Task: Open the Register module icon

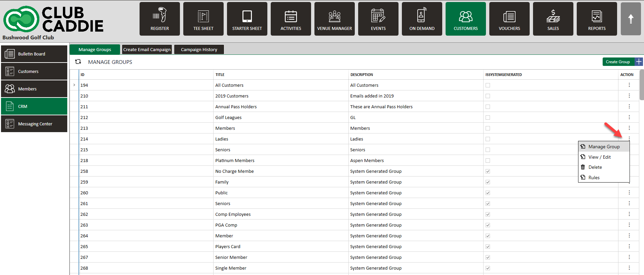Action: pos(159,19)
